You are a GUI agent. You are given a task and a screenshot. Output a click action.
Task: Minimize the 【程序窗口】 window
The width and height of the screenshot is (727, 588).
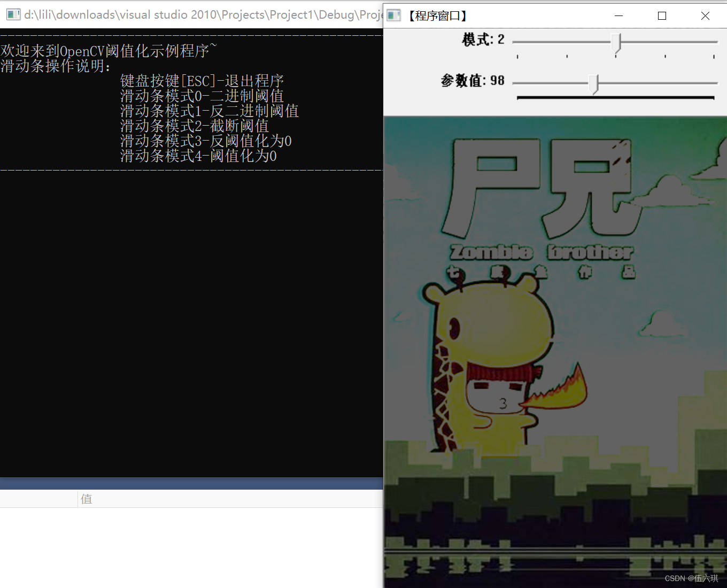click(x=618, y=16)
